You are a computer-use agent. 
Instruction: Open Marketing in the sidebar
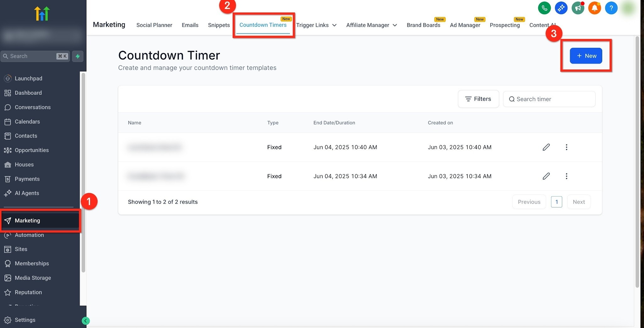click(41, 221)
